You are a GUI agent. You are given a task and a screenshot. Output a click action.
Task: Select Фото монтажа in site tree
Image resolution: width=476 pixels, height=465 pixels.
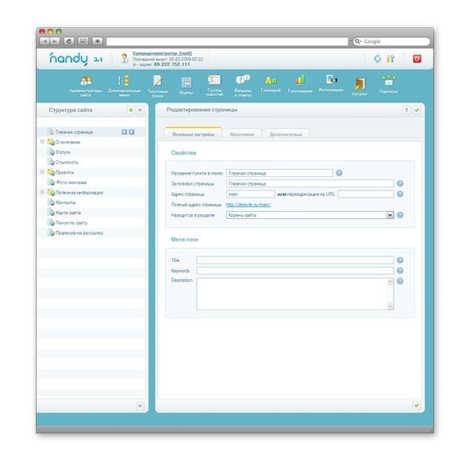tap(71, 183)
